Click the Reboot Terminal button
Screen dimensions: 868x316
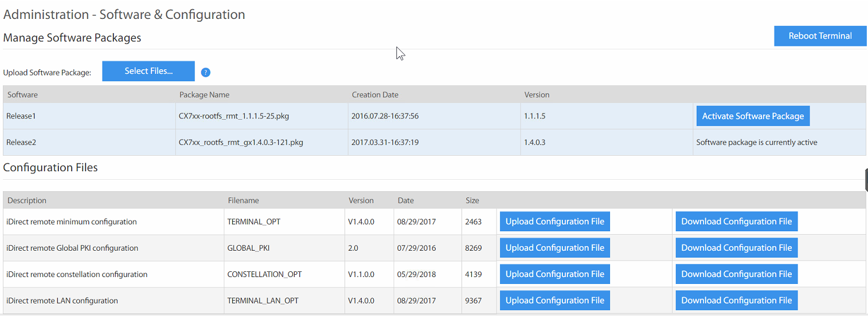(x=820, y=35)
